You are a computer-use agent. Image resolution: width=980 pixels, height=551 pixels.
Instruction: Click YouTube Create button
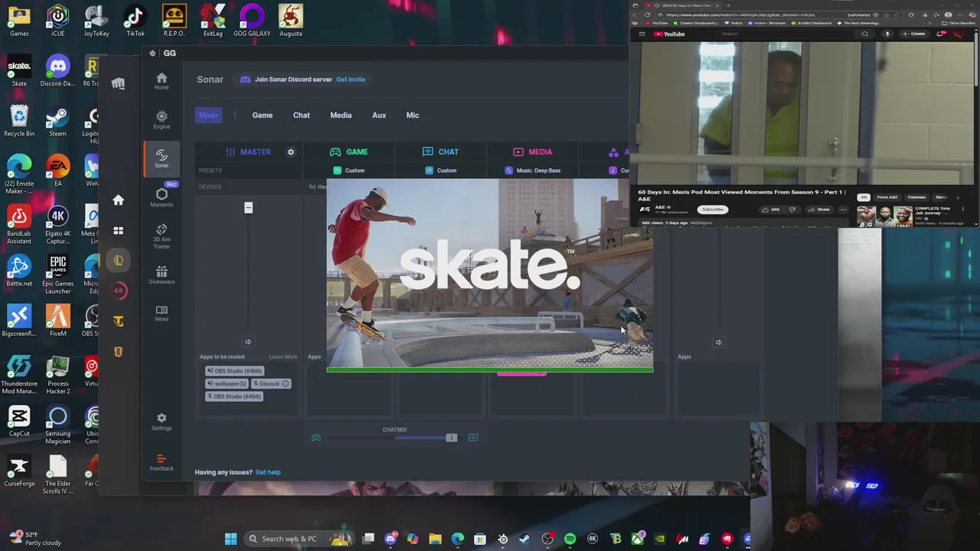(x=913, y=34)
